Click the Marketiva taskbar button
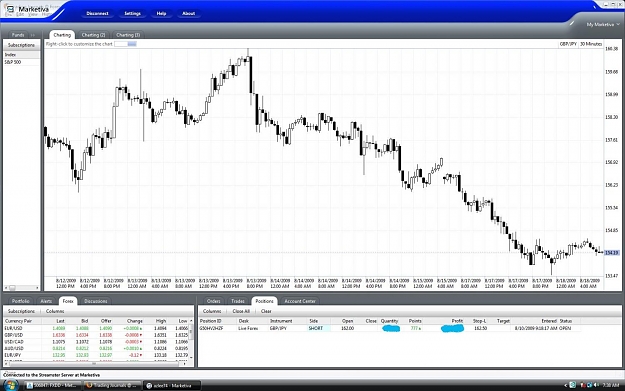The image size is (625, 391). (171, 385)
